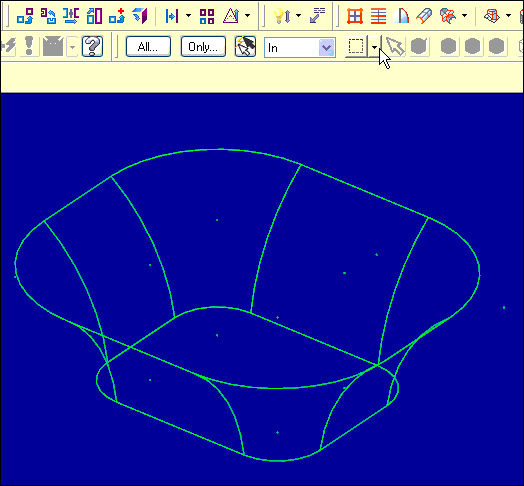
Task: Click the grayed-out exclamation mark icon
Action: click(x=29, y=46)
